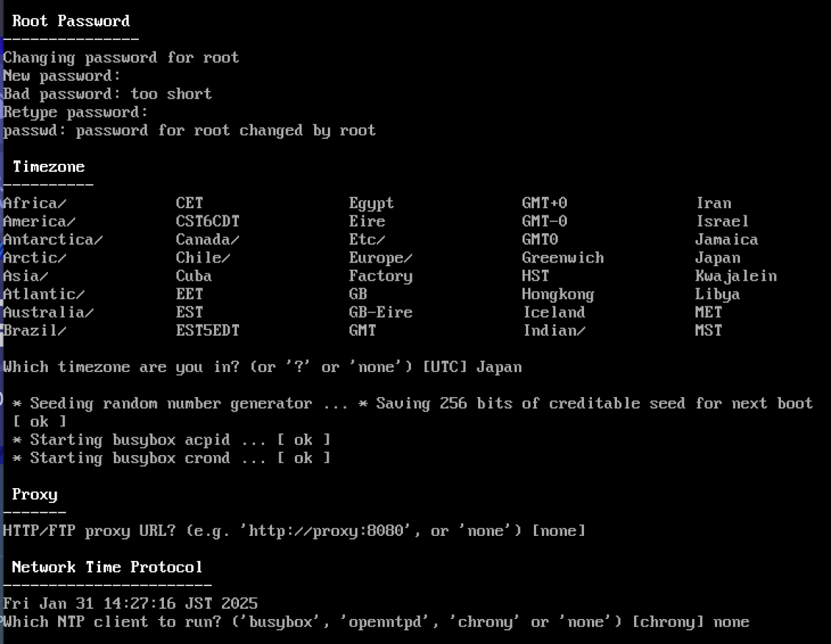Click America/ in the timezone list
The width and height of the screenshot is (831, 644).
click(x=39, y=221)
